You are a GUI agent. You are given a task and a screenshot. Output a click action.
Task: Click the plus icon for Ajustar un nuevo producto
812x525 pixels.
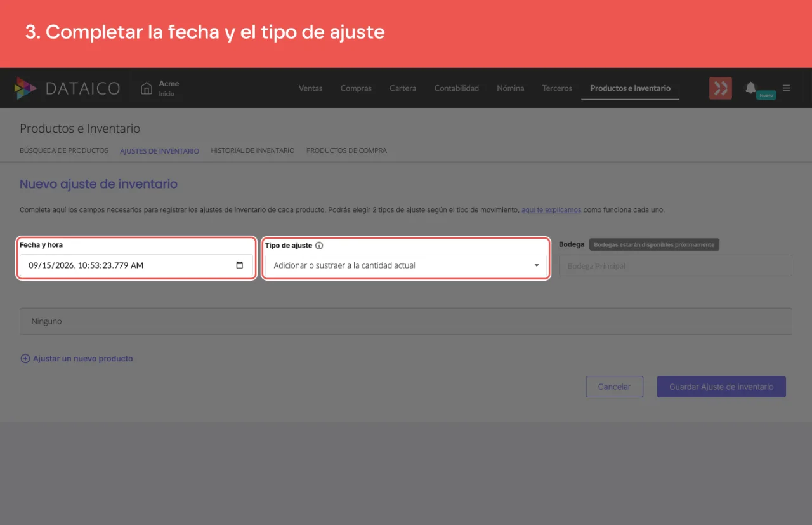tap(25, 359)
